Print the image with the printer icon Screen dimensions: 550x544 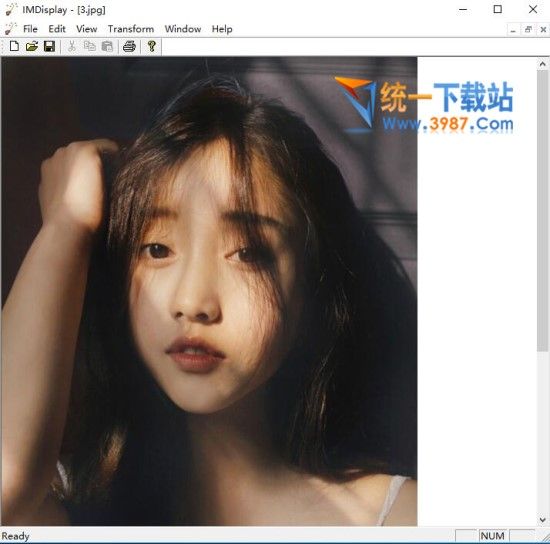click(x=129, y=46)
